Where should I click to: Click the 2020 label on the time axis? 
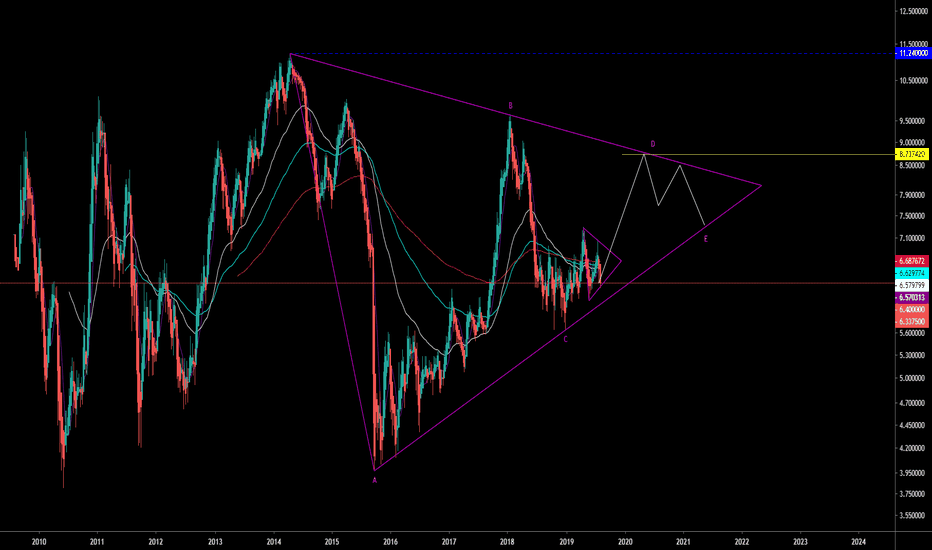click(x=625, y=542)
